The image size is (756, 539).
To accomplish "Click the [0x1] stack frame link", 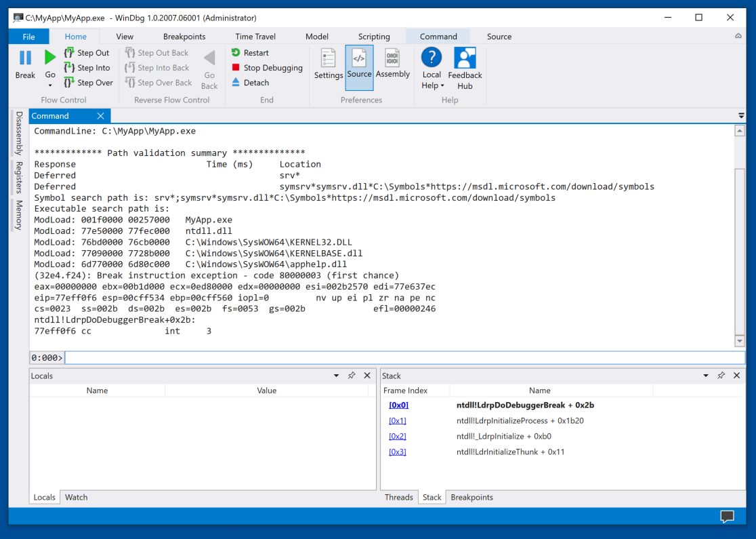I will tap(398, 421).
